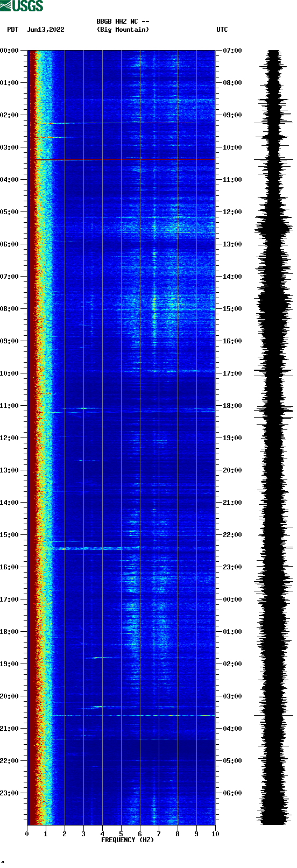Click the 'FREQUENCY (HZ)' axis label
The width and height of the screenshot is (297, 868).
(x=128, y=840)
